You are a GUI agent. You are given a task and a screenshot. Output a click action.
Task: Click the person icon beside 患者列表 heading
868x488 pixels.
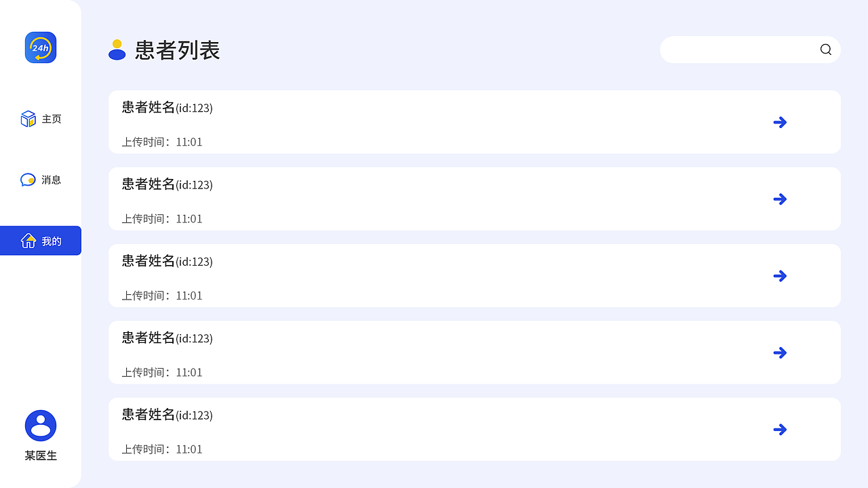pos(117,49)
